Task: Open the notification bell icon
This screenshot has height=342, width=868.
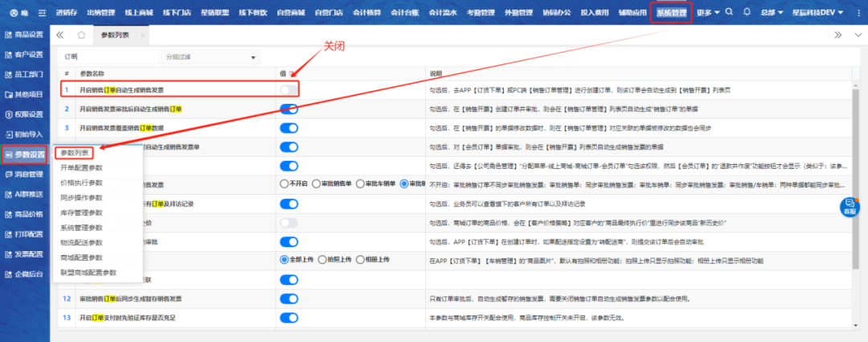Action: (747, 13)
